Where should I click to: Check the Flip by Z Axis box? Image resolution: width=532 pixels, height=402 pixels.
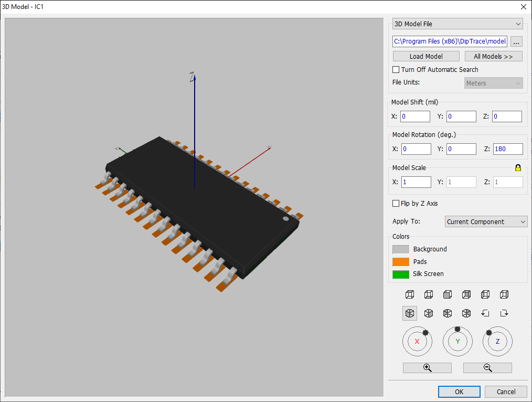(x=396, y=203)
